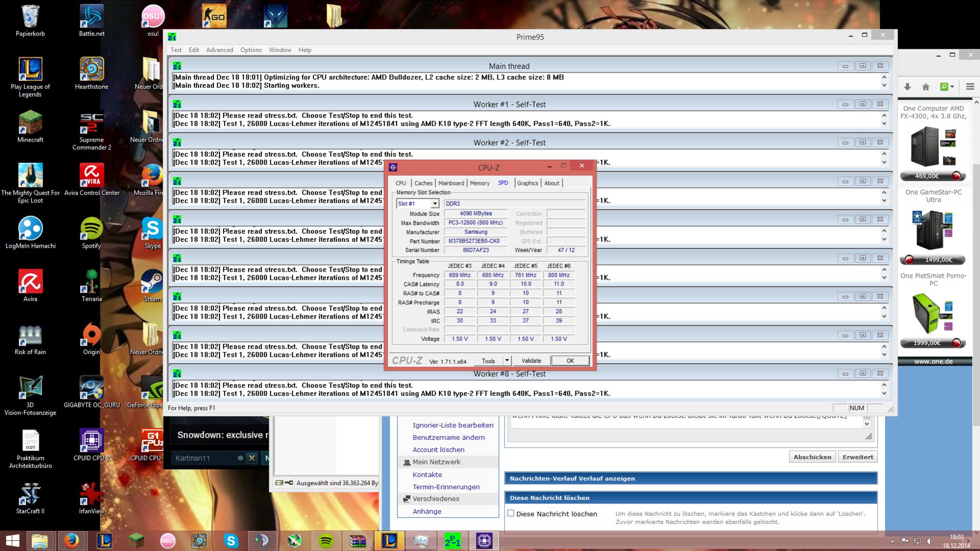Open Spotify from the taskbar
Viewport: 980px width, 551px height.
326,540
